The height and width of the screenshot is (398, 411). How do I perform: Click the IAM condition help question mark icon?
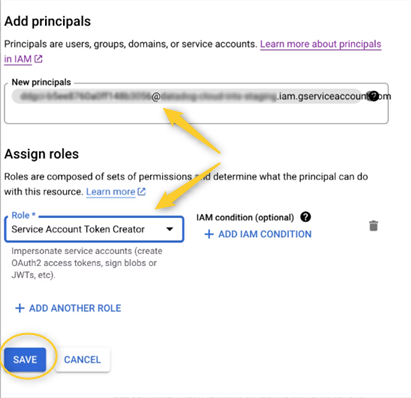pyautogui.click(x=305, y=217)
